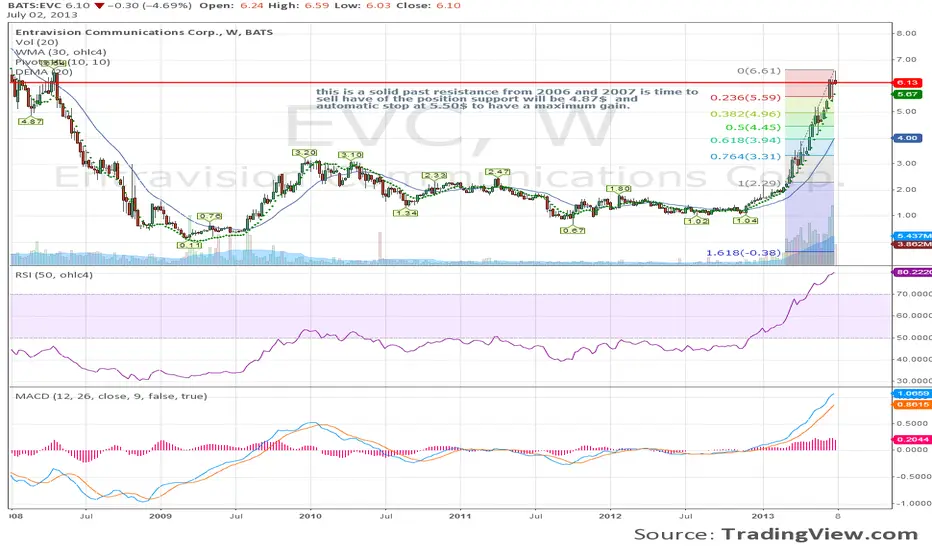
Task: Click the pink 0.2044 histogram value tag
Action: [912, 439]
